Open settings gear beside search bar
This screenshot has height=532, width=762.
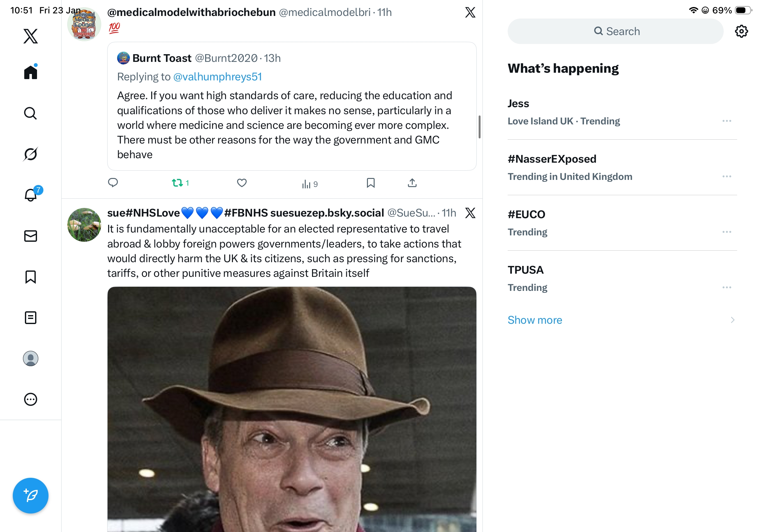click(741, 32)
